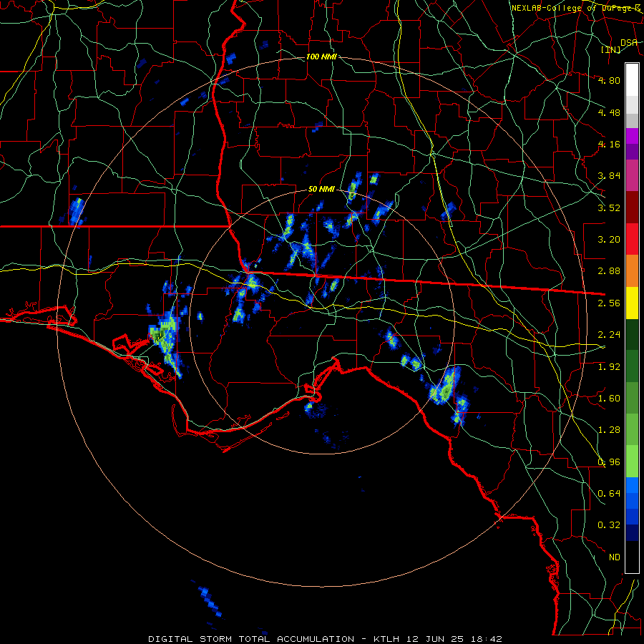The height and width of the screenshot is (644, 644).
Task: Click the DSA product label
Action: point(629,42)
